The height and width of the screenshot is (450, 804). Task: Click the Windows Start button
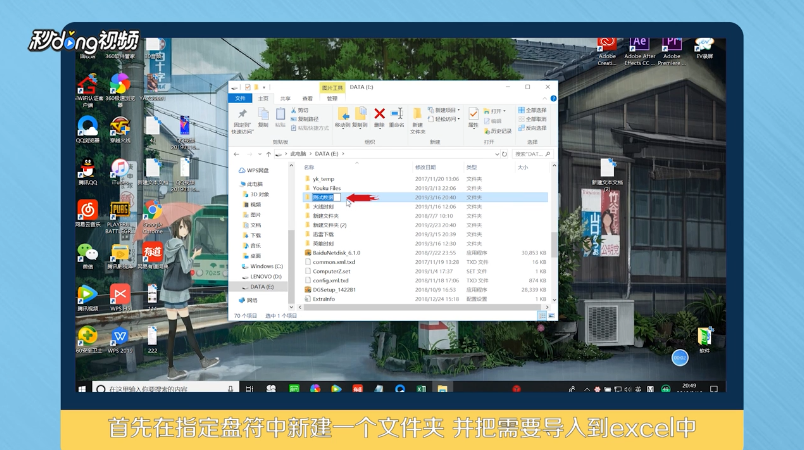[82, 389]
